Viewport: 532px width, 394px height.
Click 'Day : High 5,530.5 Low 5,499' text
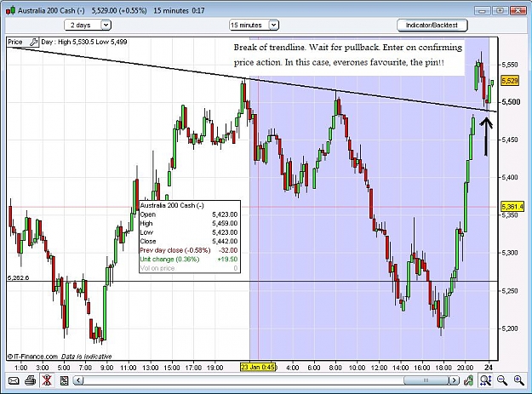click(x=83, y=42)
